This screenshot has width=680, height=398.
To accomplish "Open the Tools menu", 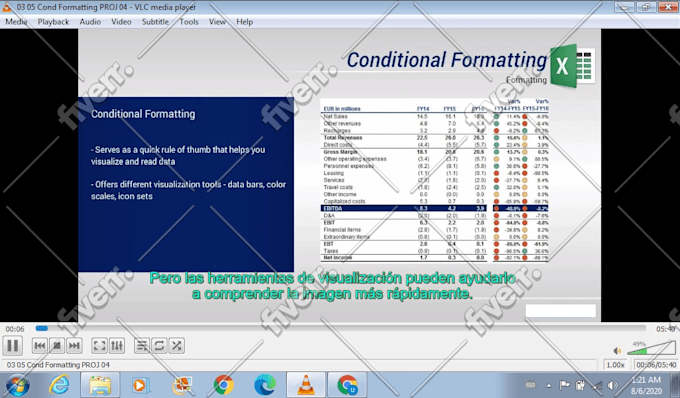I will [x=189, y=22].
